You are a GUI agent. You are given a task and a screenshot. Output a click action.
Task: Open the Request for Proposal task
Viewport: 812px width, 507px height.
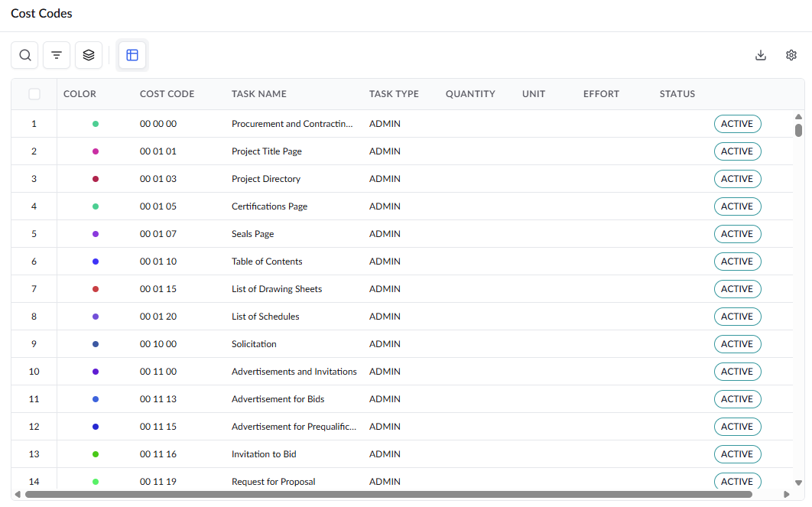(274, 482)
